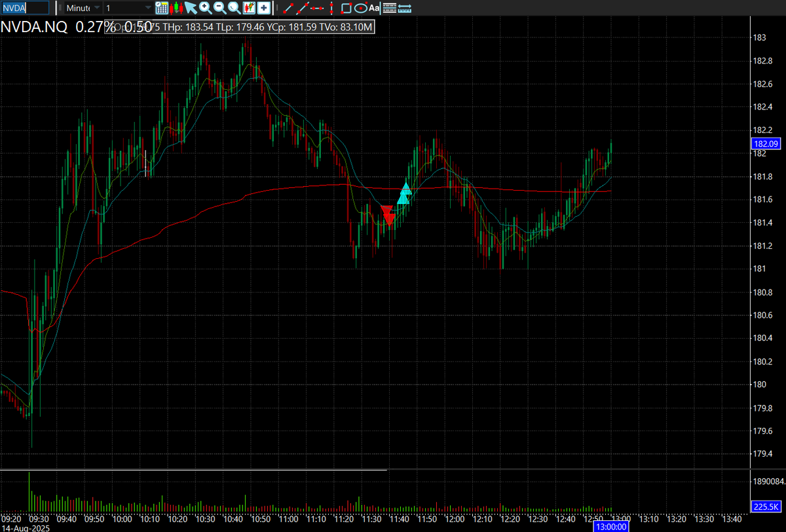Viewport: 786px width, 532px height.
Task: Click the NVDA symbol input field
Action: point(25,8)
